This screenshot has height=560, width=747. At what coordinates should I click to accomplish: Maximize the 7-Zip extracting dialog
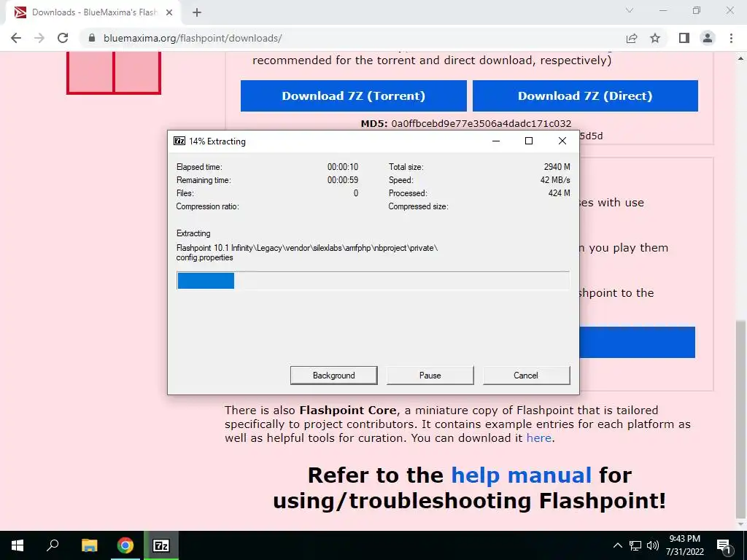click(x=529, y=141)
